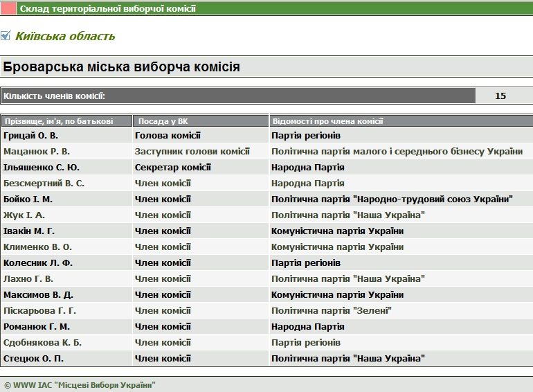Select the name Грицай О. В.

pyautogui.click(x=30, y=136)
